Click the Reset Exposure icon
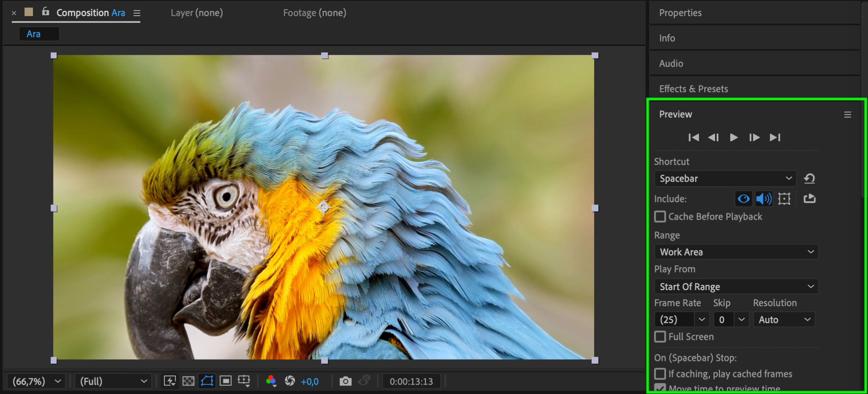 point(290,381)
